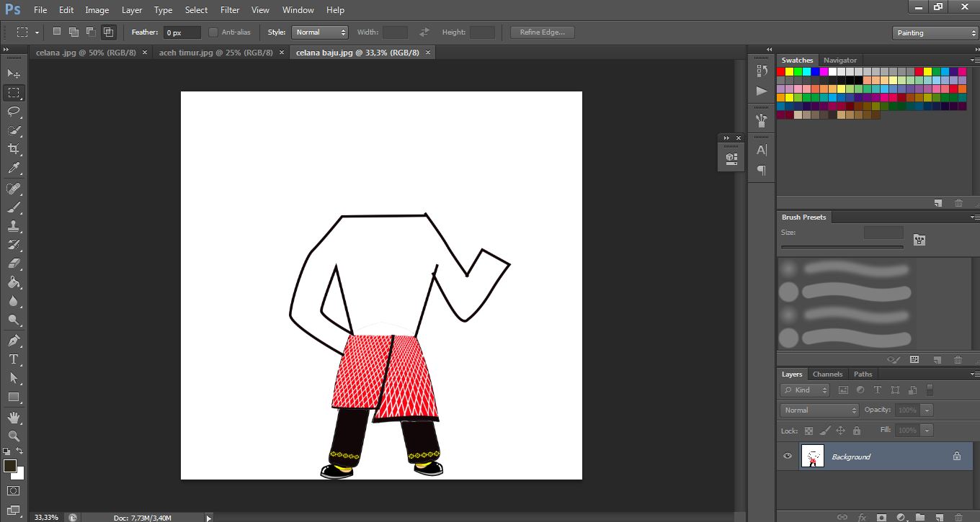Toggle Quick Mask mode

(x=14, y=491)
